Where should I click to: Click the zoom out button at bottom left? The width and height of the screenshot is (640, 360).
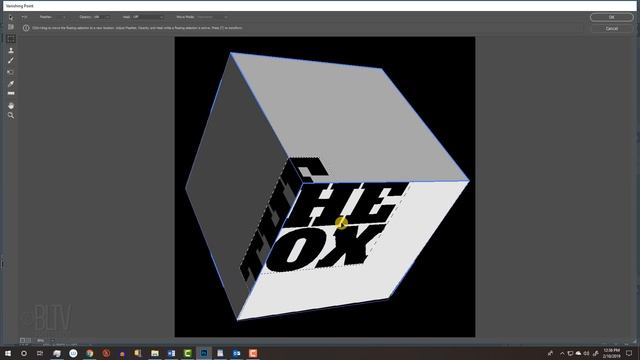(22, 340)
